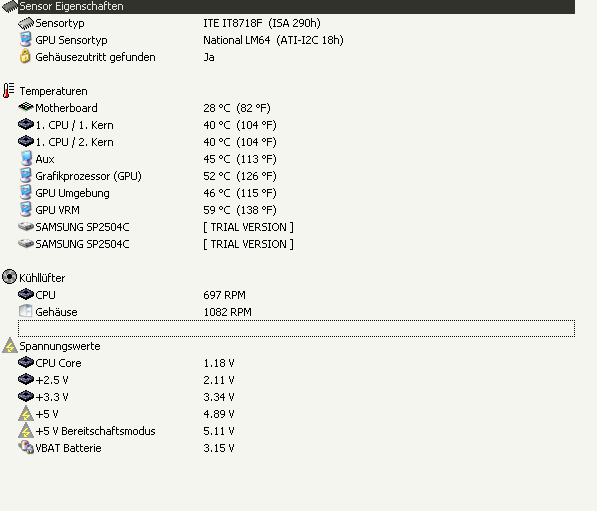
Task: Select the CPU Core voltage entry
Action: coord(58,363)
